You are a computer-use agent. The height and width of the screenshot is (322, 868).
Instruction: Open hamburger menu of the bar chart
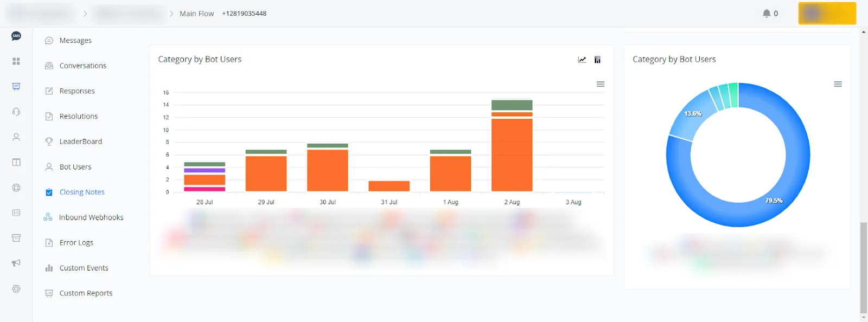(601, 84)
